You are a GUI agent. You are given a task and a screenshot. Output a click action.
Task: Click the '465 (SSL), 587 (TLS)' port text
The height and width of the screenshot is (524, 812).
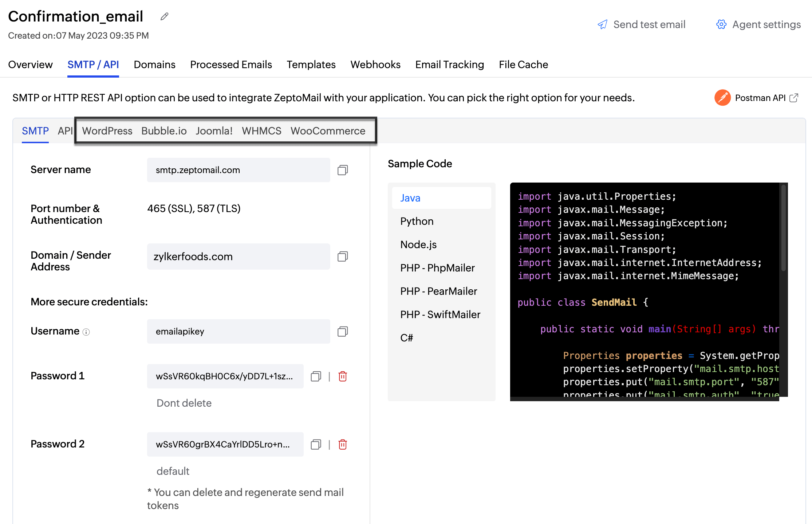tap(194, 208)
